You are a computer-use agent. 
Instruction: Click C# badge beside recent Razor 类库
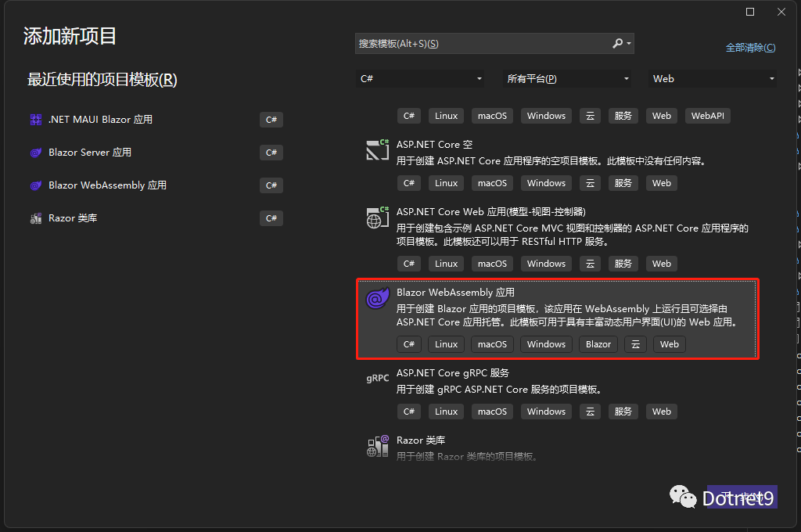(271, 218)
